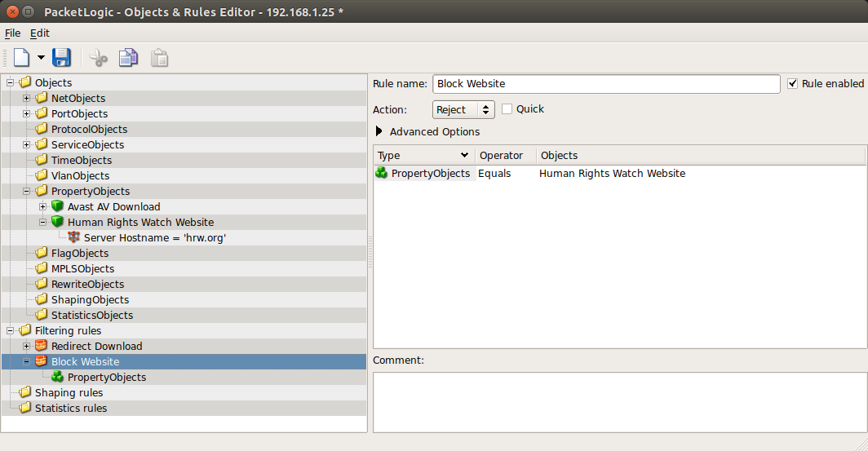Select the Shaping rules tree item
The image size is (868, 451).
[69, 393]
